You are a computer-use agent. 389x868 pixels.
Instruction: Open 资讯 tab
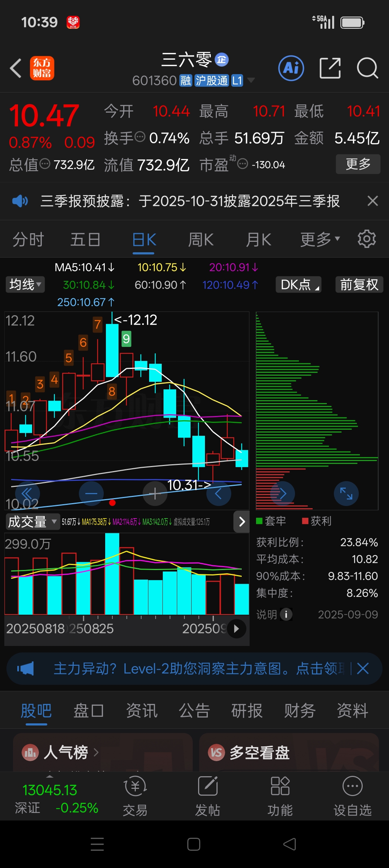(x=142, y=711)
